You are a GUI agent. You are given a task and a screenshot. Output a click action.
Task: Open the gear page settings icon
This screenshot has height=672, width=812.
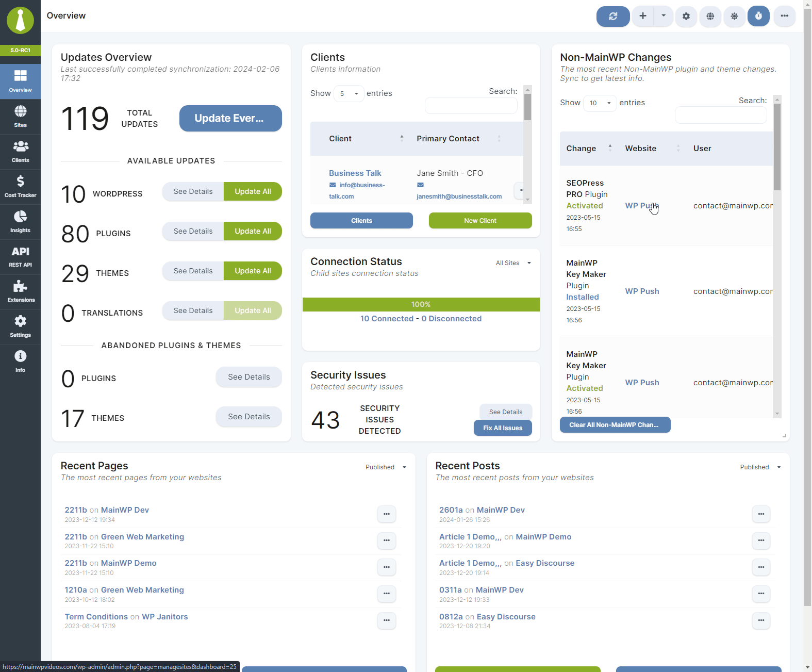tap(686, 17)
